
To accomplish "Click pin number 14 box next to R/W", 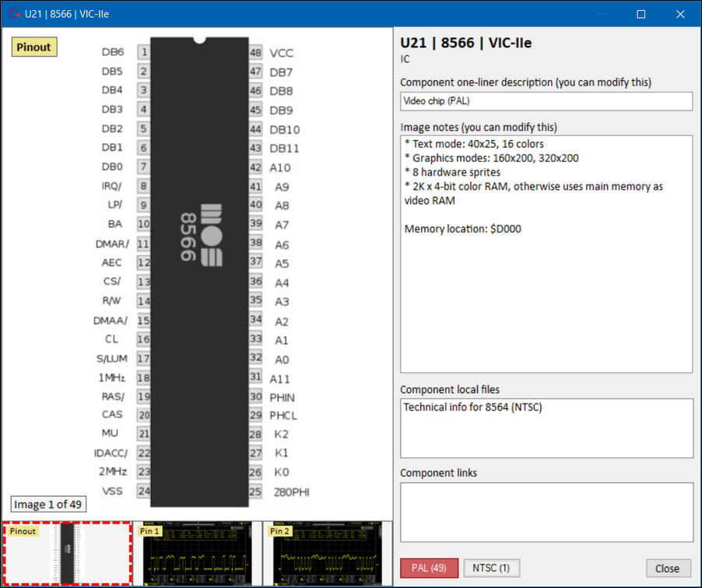I will [144, 301].
